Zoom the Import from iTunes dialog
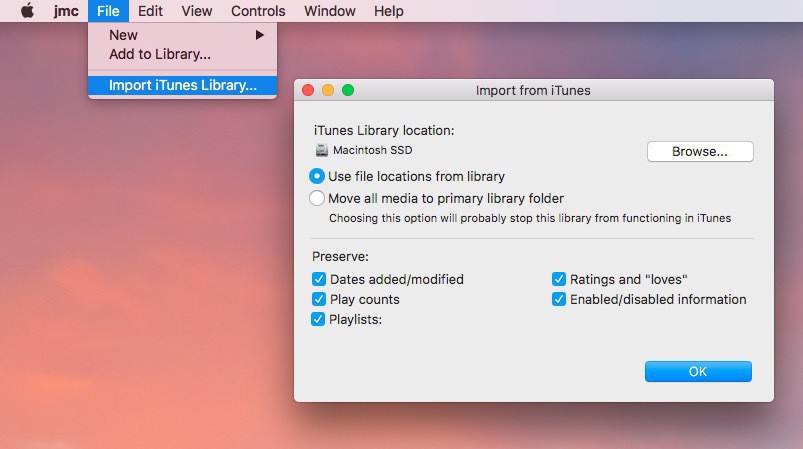Image resolution: width=803 pixels, height=449 pixels. pos(348,90)
